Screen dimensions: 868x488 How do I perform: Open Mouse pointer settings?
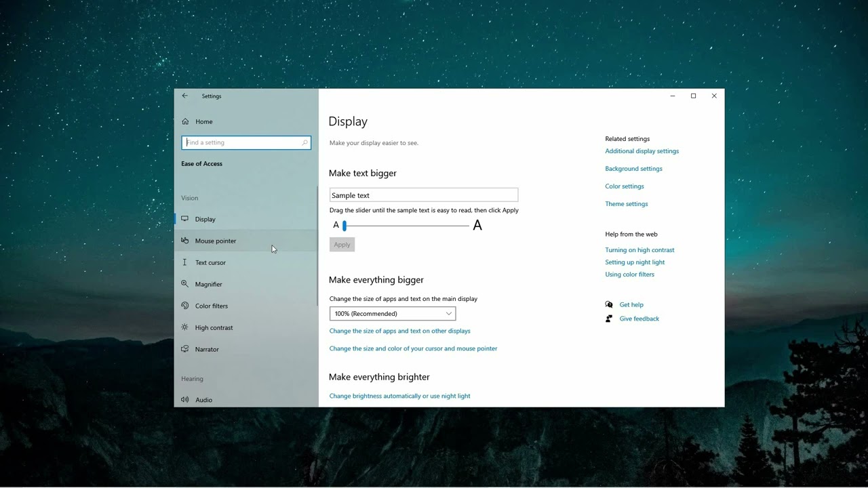(245, 241)
